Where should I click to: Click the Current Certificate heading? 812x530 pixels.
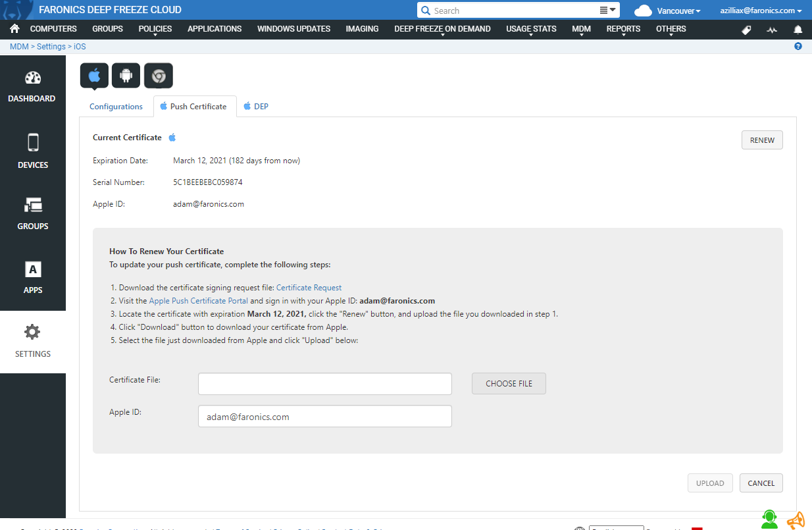pyautogui.click(x=127, y=138)
